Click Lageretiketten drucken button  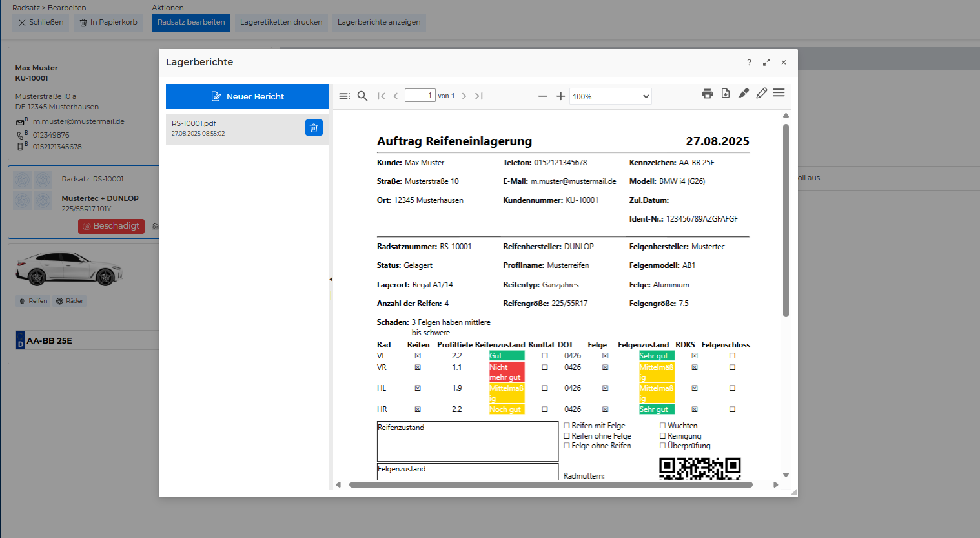click(x=281, y=22)
